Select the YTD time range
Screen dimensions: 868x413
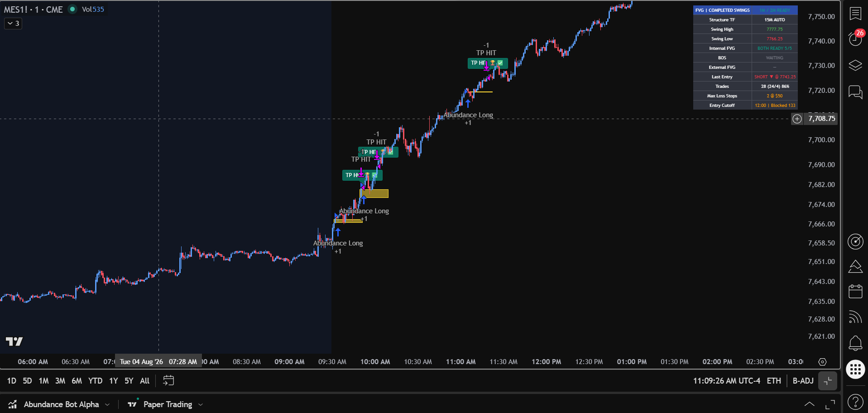tap(95, 381)
